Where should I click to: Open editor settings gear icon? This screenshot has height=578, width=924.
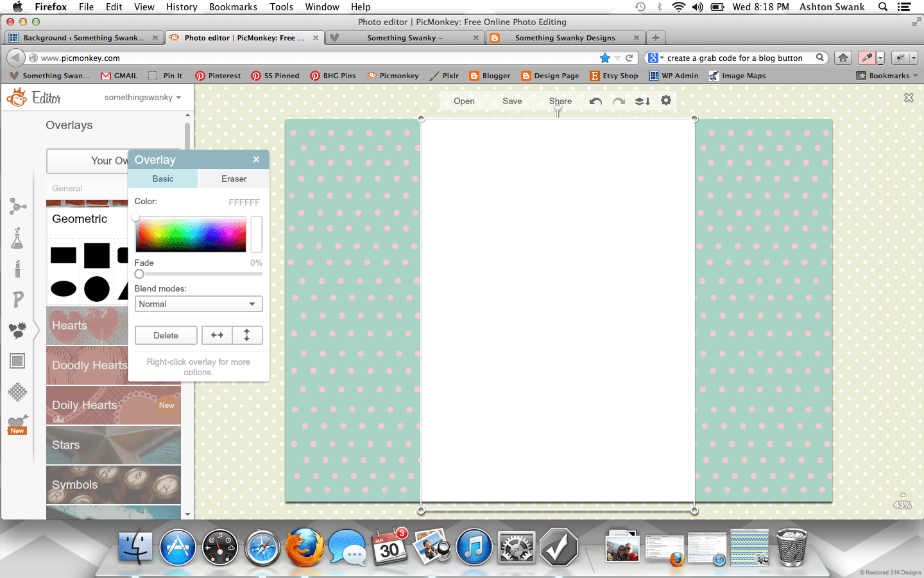coord(666,101)
